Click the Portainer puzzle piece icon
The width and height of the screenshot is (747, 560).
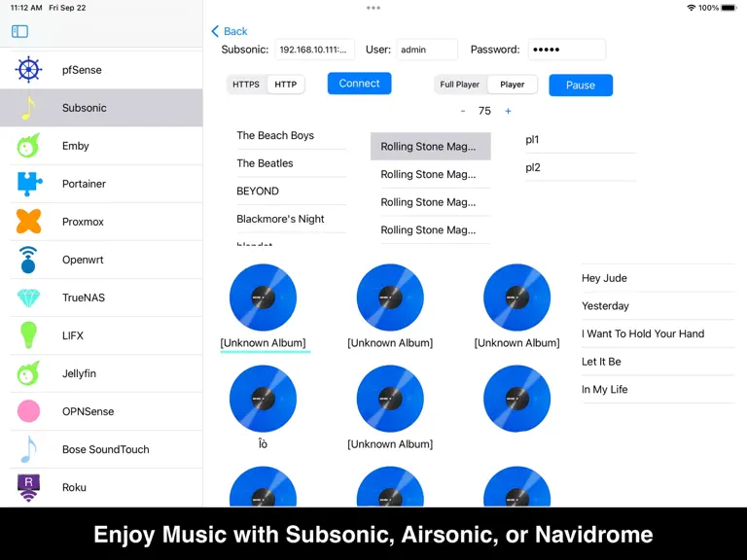coord(29,184)
